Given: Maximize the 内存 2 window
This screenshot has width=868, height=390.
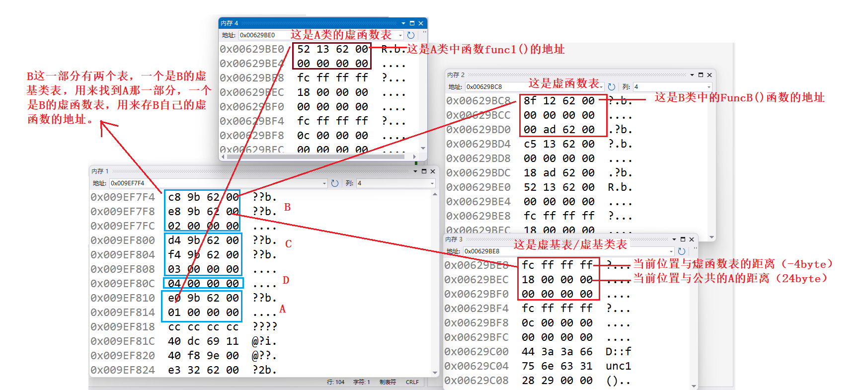Looking at the screenshot, I should (x=701, y=75).
